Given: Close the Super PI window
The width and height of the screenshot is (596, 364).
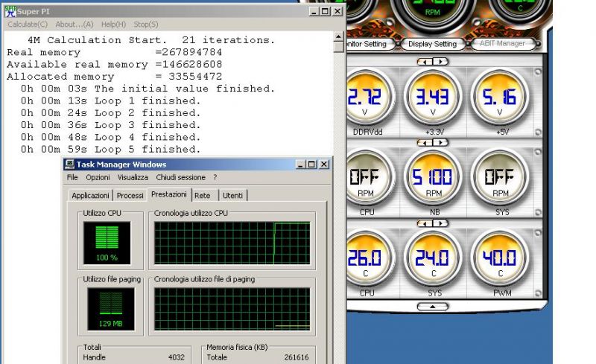Looking at the screenshot, I should coord(337,11).
